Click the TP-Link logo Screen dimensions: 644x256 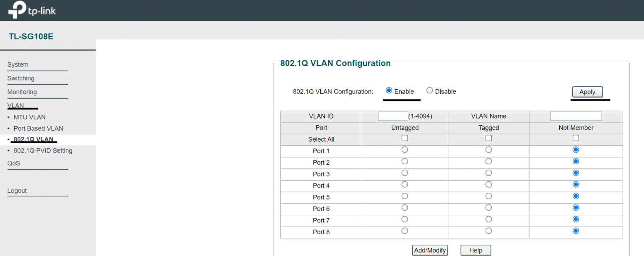pyautogui.click(x=31, y=10)
